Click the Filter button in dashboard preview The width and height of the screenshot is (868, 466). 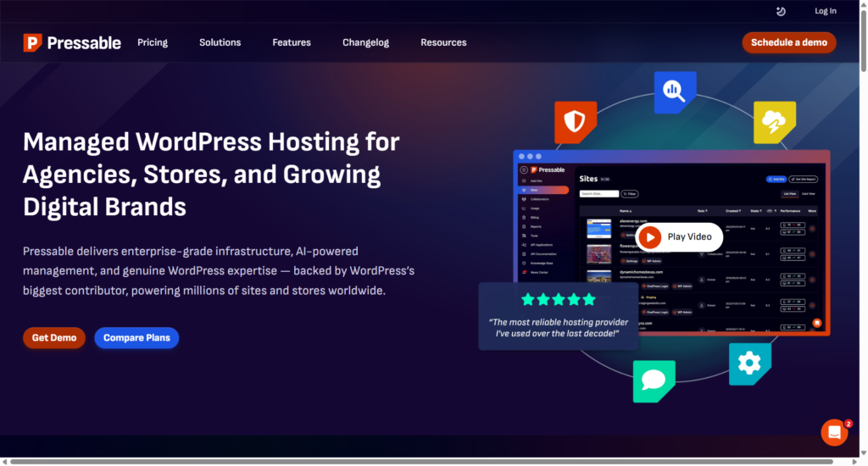630,194
